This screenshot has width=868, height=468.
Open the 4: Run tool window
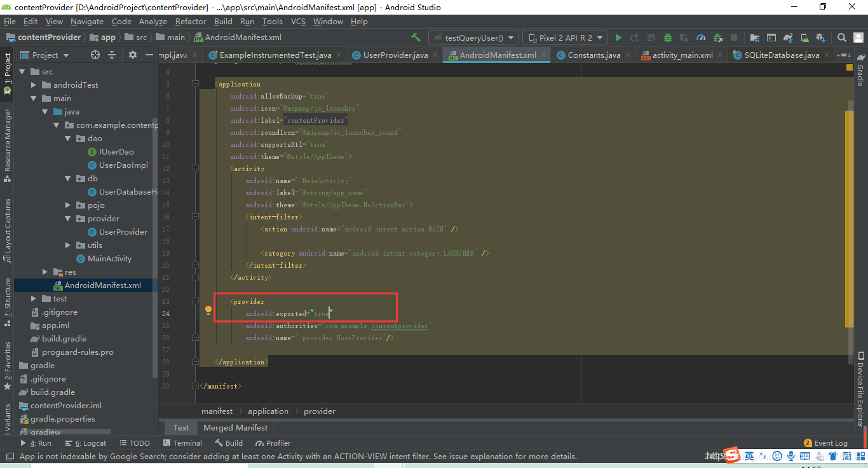36,443
